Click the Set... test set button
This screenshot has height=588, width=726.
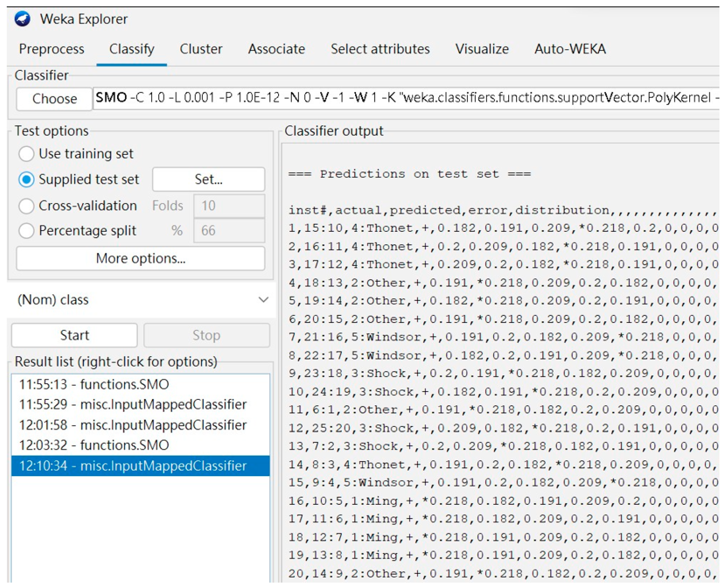[x=209, y=180]
